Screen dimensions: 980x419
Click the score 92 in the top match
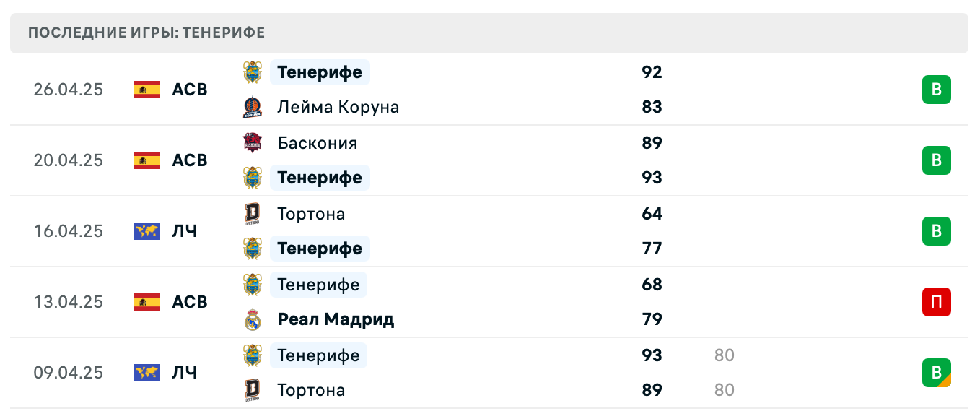(652, 72)
